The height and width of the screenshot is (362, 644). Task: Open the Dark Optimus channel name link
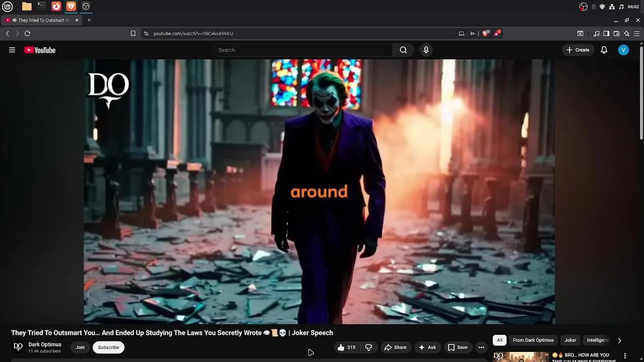click(45, 344)
